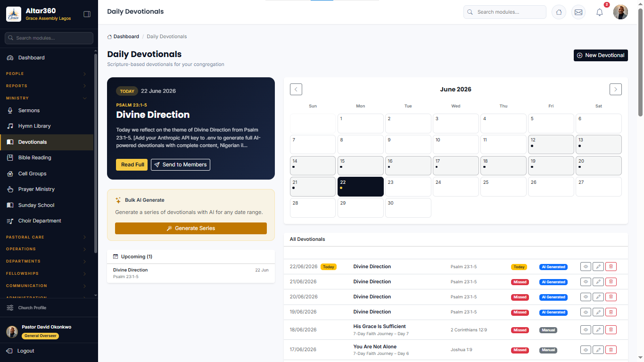Go to previous month in calendar
The image size is (644, 362).
(296, 90)
